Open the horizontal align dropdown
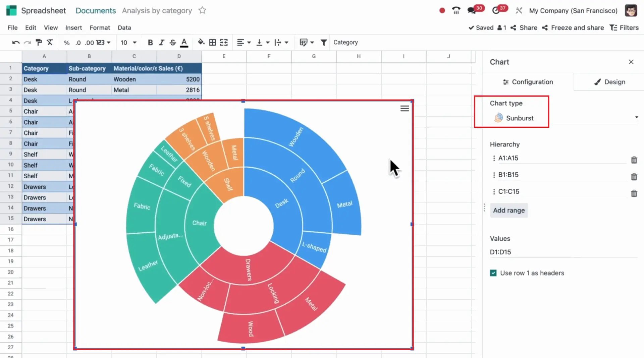The width and height of the screenshot is (644, 358). (244, 43)
